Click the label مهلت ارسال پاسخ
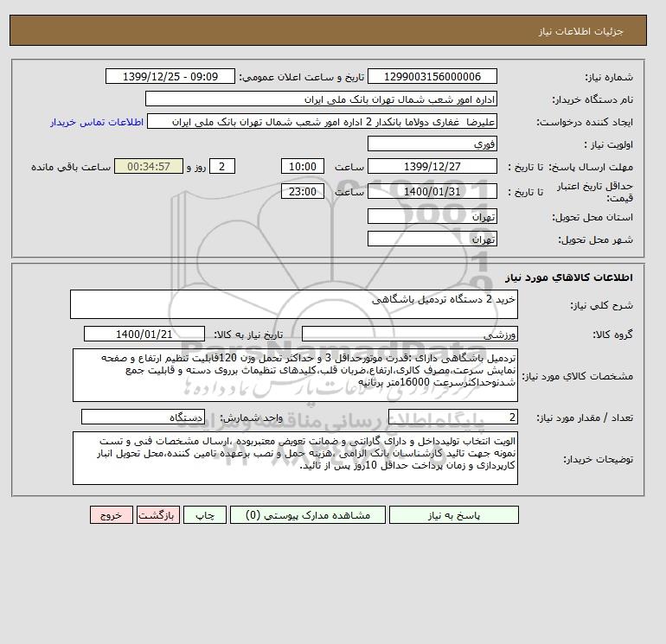The width and height of the screenshot is (666, 644). pos(592,167)
